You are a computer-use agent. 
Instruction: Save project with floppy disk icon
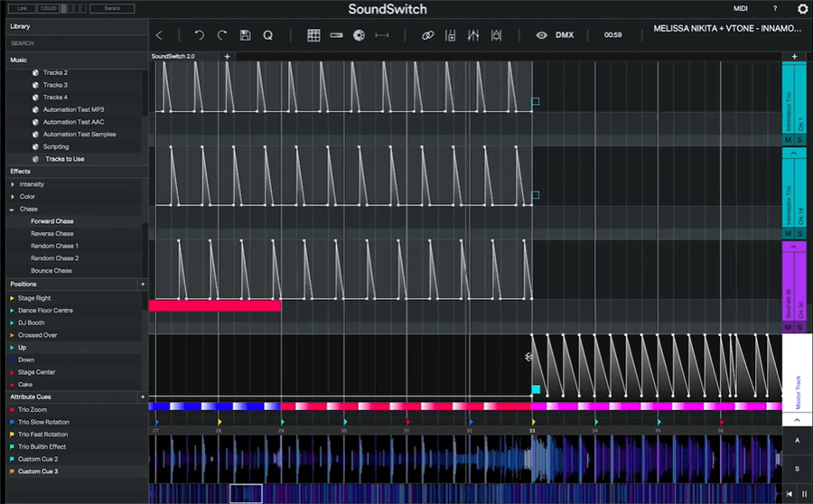245,35
